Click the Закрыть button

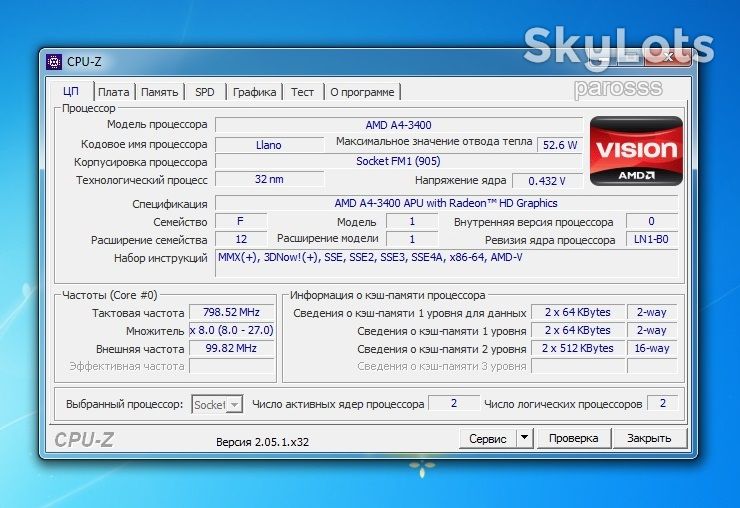[x=649, y=438]
